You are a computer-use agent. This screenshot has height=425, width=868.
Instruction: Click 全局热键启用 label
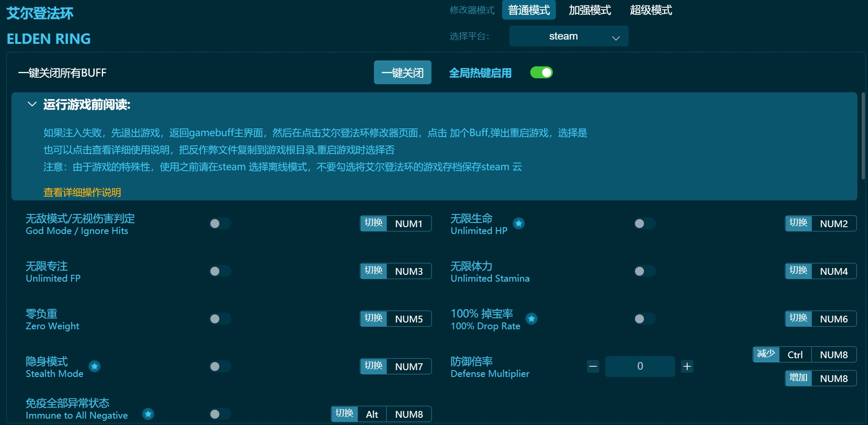pos(480,73)
